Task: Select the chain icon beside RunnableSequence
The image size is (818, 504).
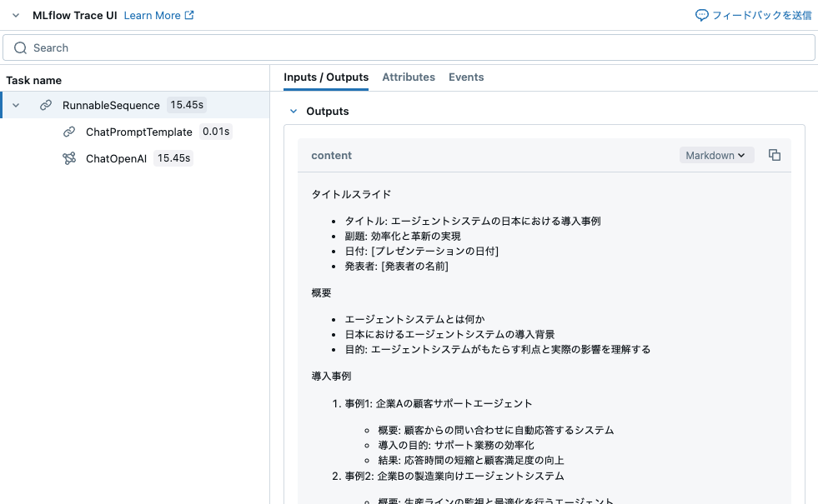Action: (x=46, y=105)
